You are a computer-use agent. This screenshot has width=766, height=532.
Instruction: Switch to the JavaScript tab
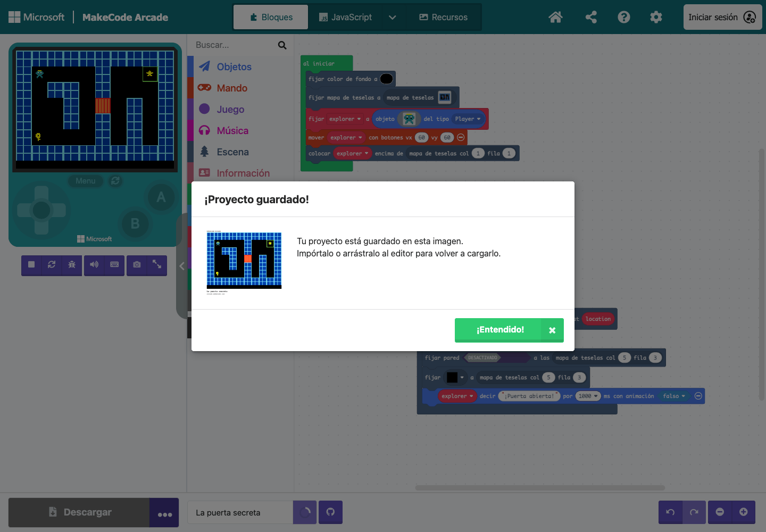click(346, 17)
